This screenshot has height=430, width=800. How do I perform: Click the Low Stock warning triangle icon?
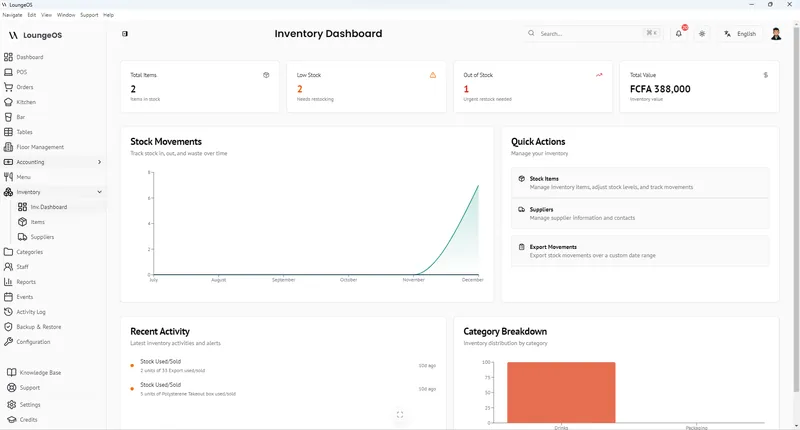click(433, 75)
